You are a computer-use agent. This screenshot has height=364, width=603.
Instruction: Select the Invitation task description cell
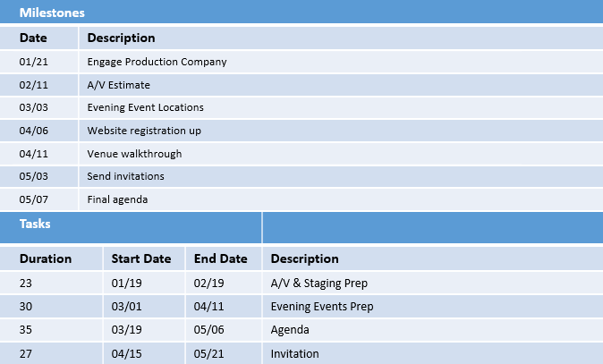tap(294, 353)
